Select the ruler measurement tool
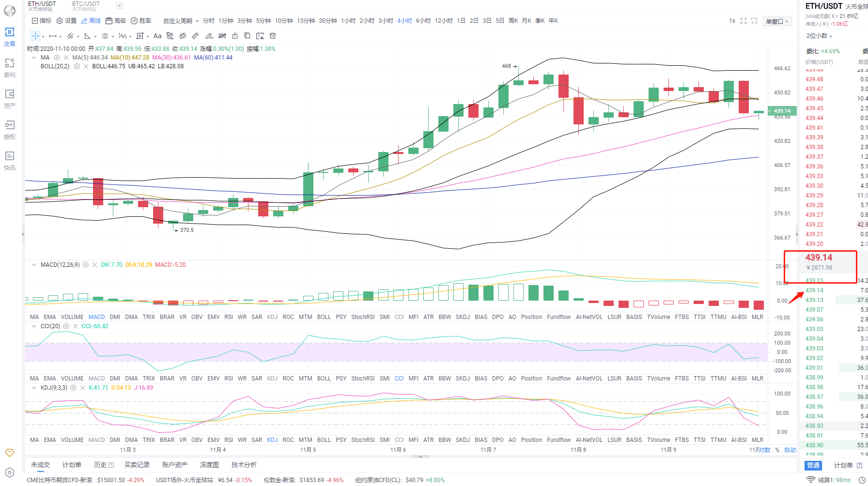 (x=195, y=36)
